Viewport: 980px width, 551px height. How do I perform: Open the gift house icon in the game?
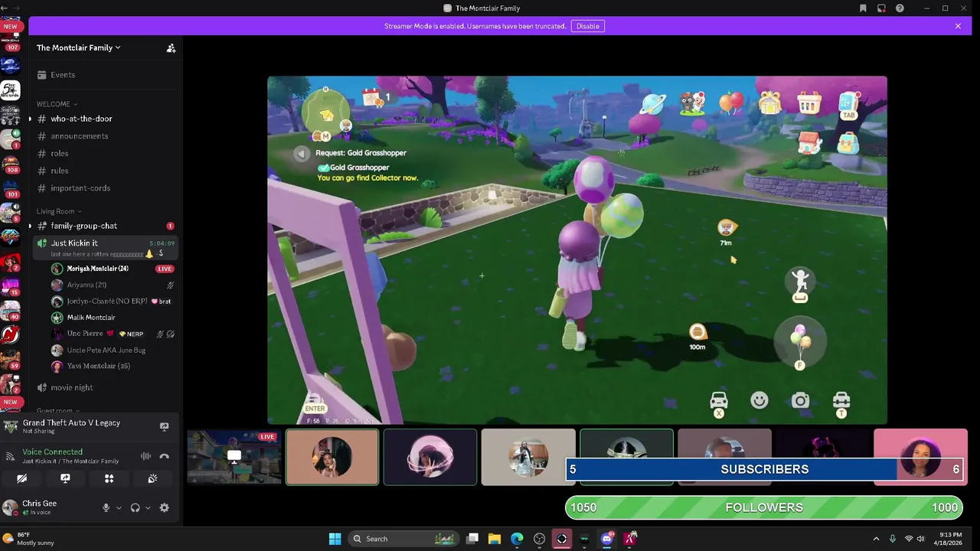769,103
